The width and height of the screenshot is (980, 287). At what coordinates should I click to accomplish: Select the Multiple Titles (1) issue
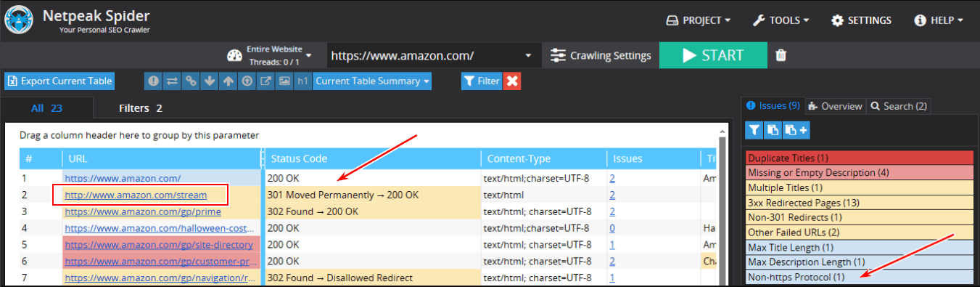coord(859,188)
